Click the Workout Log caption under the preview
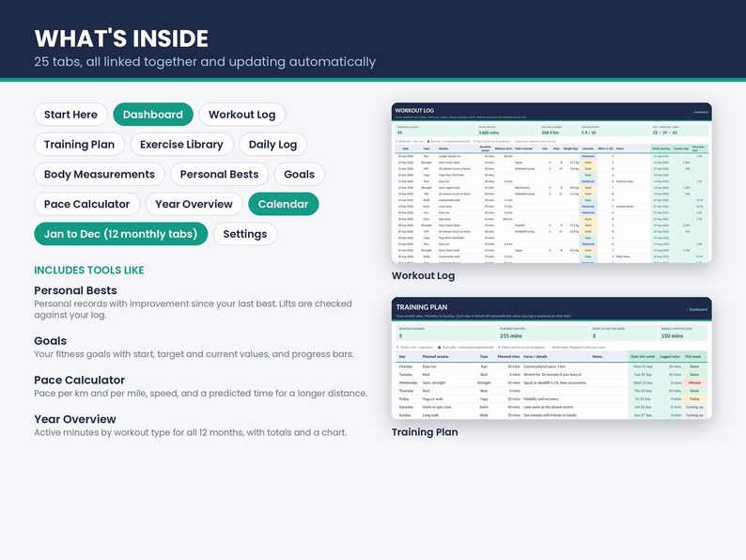746x560 pixels. coord(423,276)
